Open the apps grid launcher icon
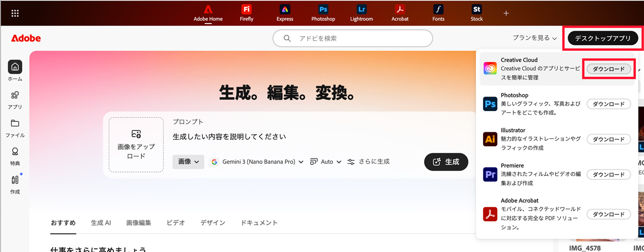Viewport: 644px width, 252px height. pos(15,13)
